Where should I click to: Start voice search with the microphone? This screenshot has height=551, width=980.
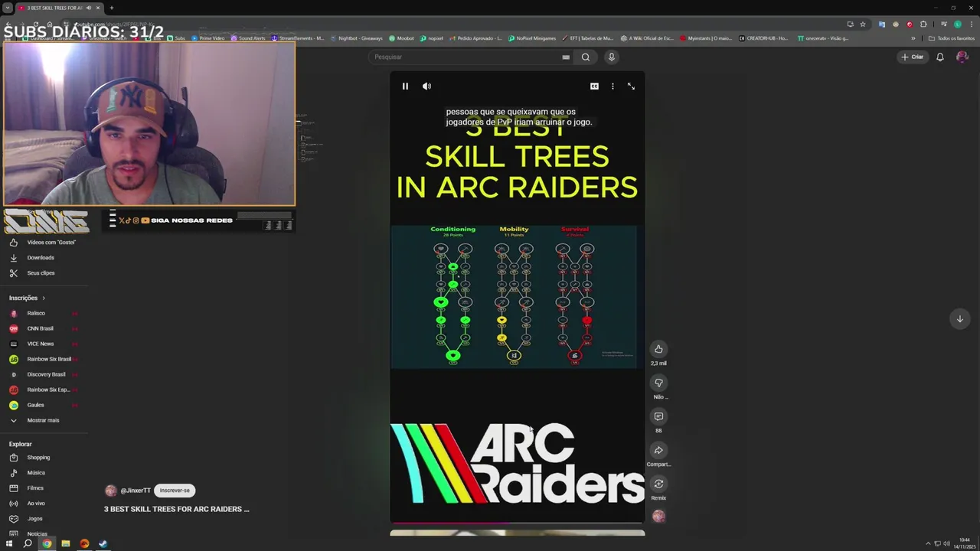[611, 57]
